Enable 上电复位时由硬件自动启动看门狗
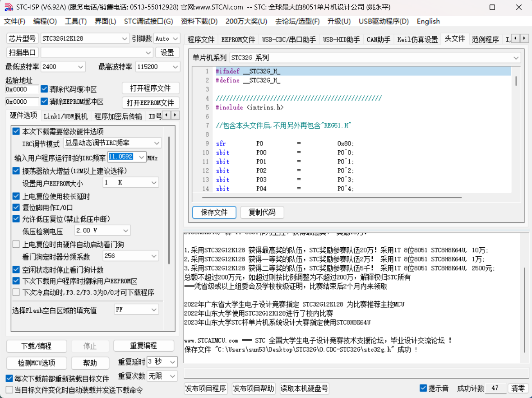 coord(16,244)
